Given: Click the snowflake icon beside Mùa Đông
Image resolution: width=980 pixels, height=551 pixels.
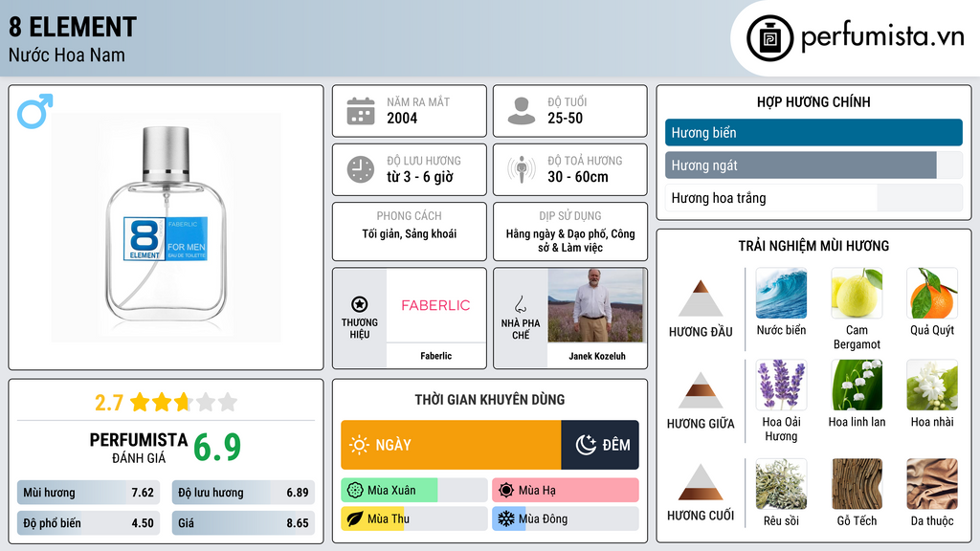Looking at the screenshot, I should [x=506, y=518].
